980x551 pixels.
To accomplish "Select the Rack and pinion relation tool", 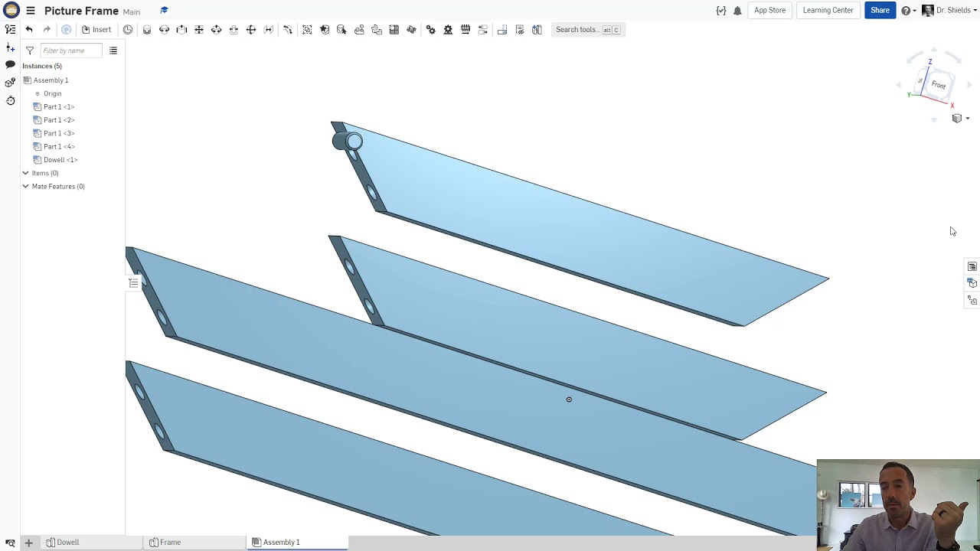I will click(x=448, y=30).
